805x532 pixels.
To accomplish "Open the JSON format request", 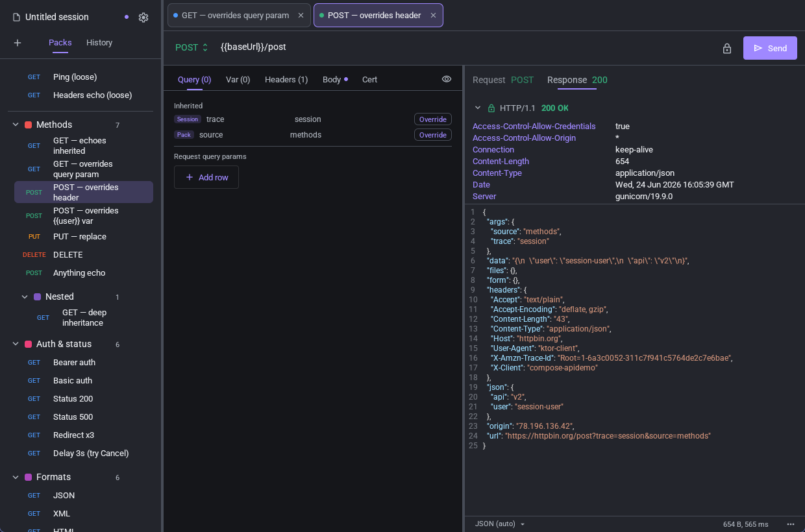I will [84, 496].
